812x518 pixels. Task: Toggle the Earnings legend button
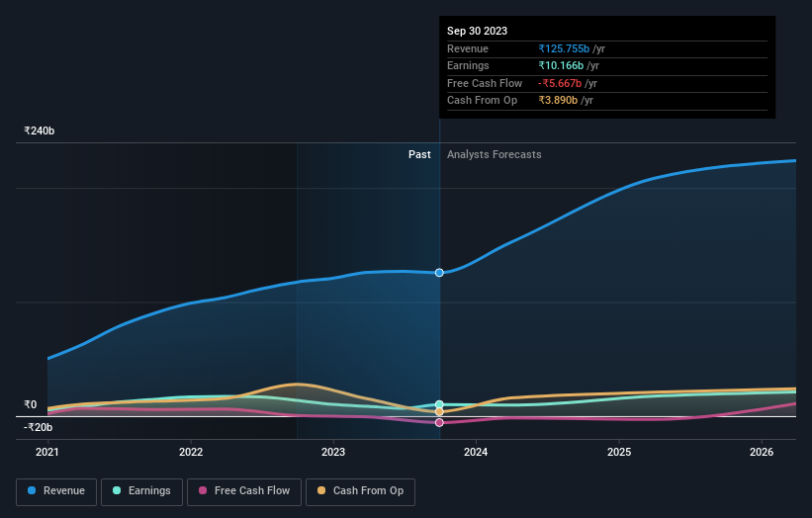(141, 491)
